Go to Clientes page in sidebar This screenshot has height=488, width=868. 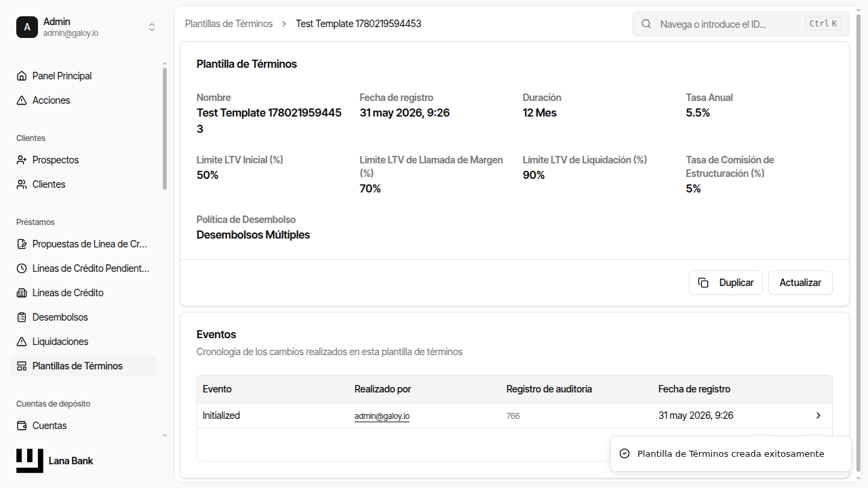83,184
